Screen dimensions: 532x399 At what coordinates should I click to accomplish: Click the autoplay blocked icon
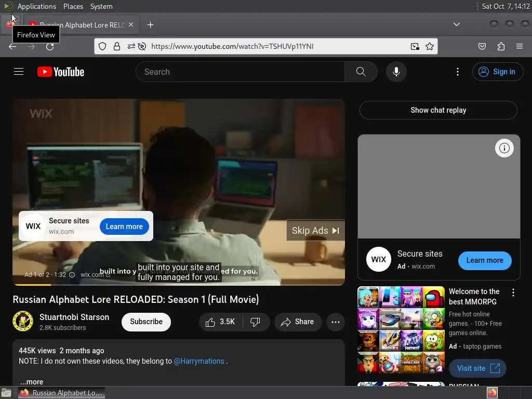[x=142, y=46]
